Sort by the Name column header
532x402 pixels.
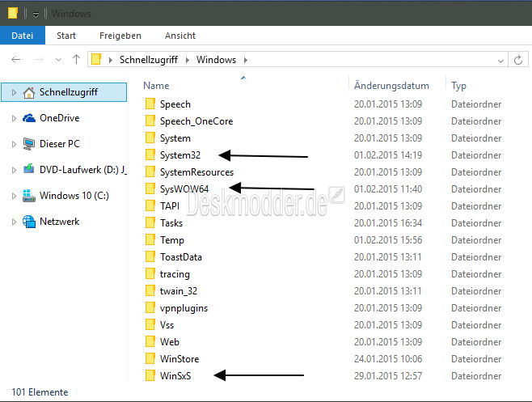[156, 86]
